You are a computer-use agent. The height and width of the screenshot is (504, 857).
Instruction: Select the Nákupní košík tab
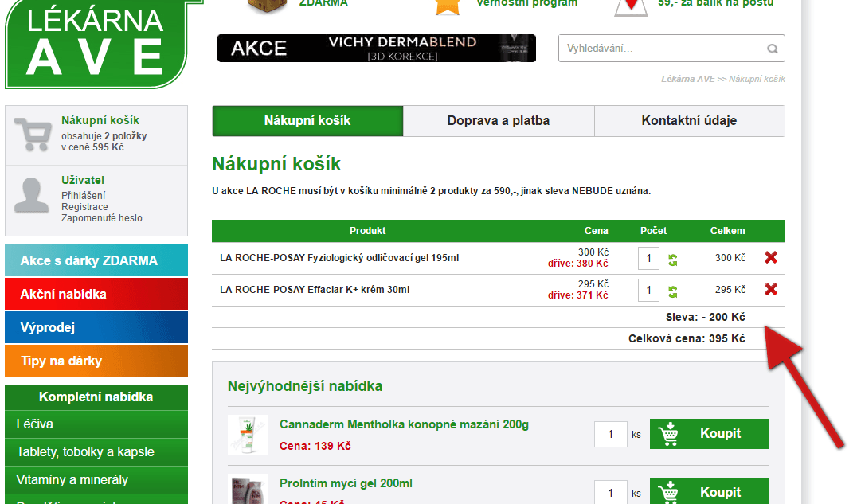coord(307,121)
